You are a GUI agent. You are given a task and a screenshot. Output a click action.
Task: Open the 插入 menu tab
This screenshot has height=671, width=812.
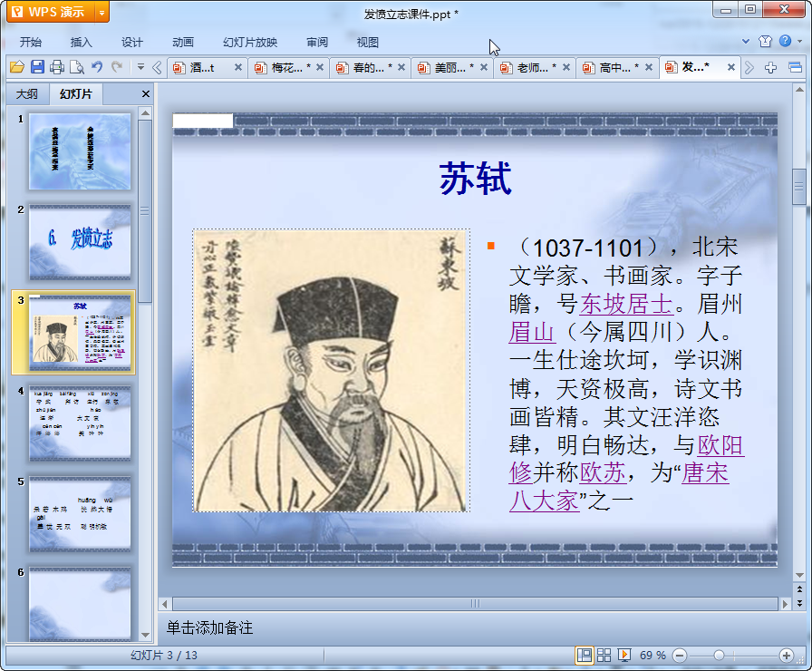click(82, 42)
